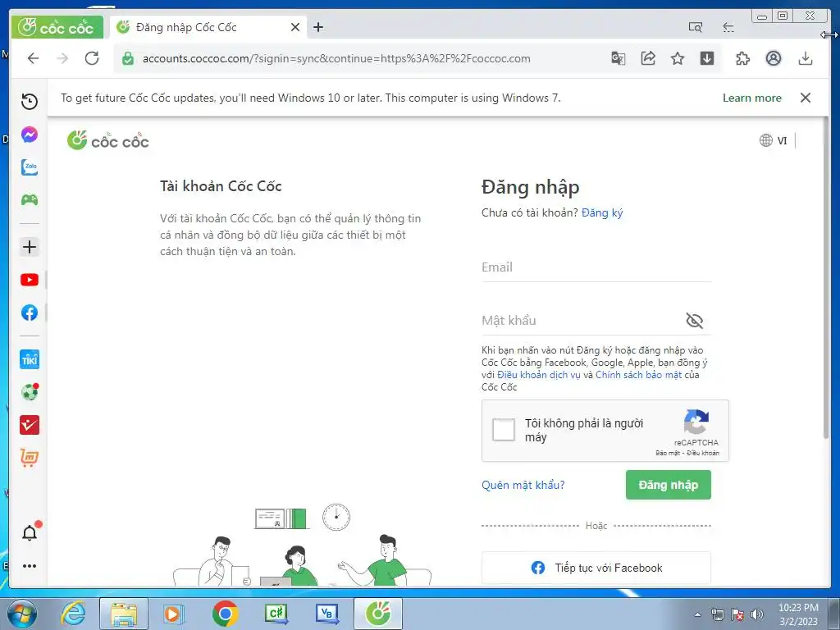Click the Email input field
The width and height of the screenshot is (840, 630).
pyautogui.click(x=596, y=267)
